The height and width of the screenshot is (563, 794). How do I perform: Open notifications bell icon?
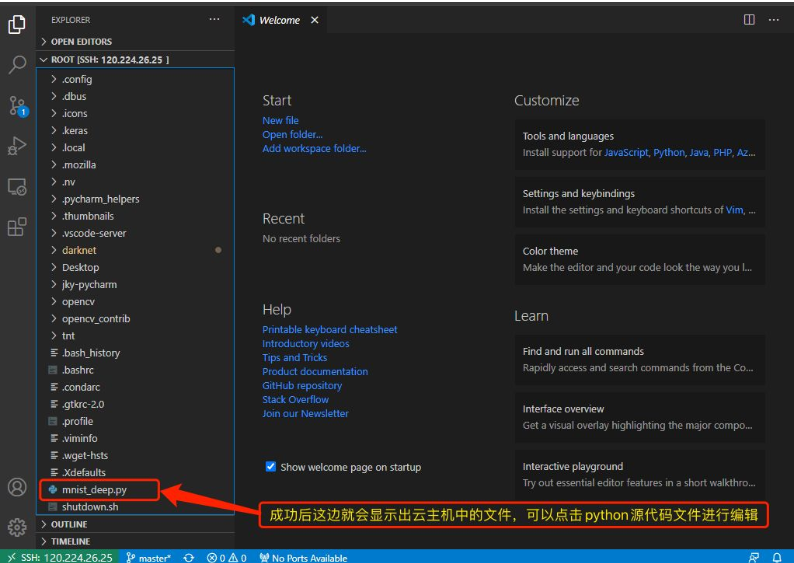777,557
